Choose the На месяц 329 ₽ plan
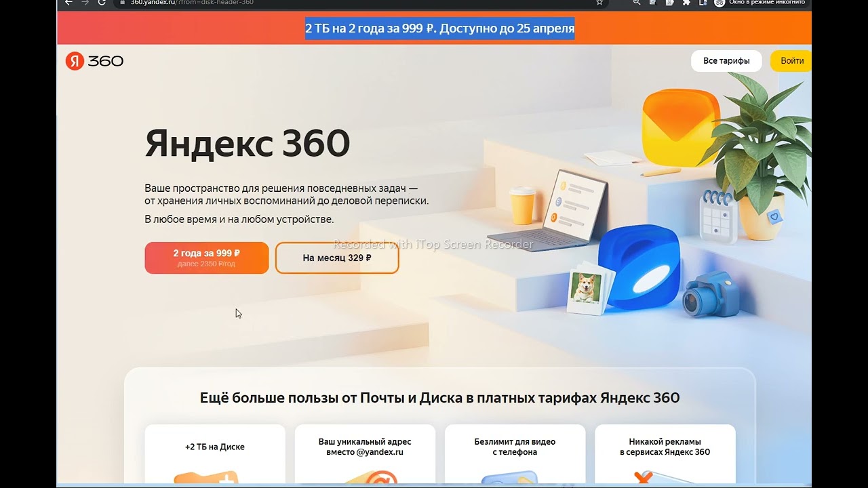 337,258
